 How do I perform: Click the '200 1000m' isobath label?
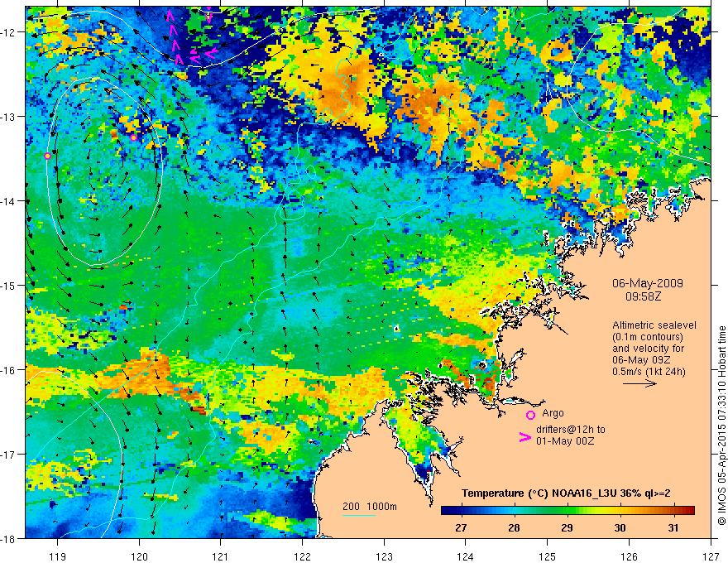370,507
